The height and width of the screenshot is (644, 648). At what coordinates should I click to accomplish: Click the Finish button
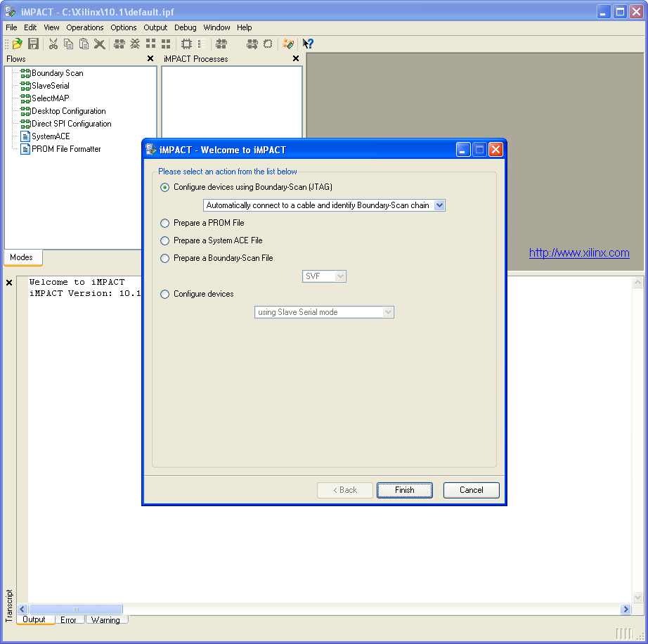tap(405, 490)
